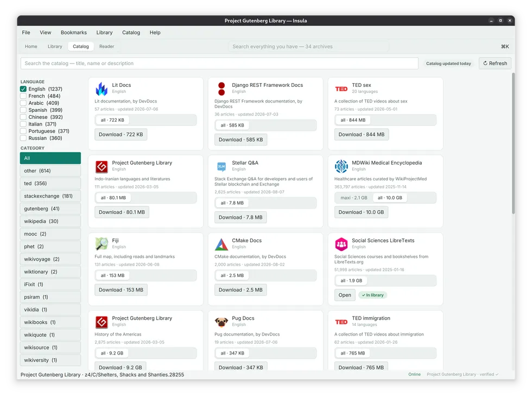Download Fiji 153 MB
This screenshot has height=398, width=532.
click(121, 290)
